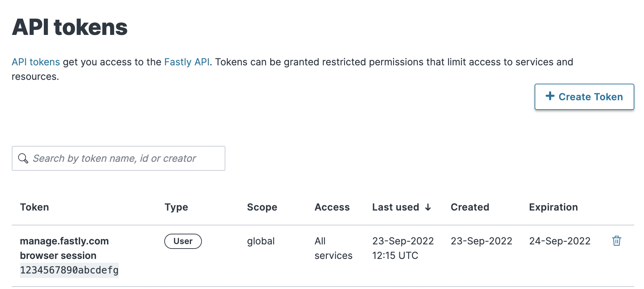Click the search magnifier icon

(x=23, y=158)
